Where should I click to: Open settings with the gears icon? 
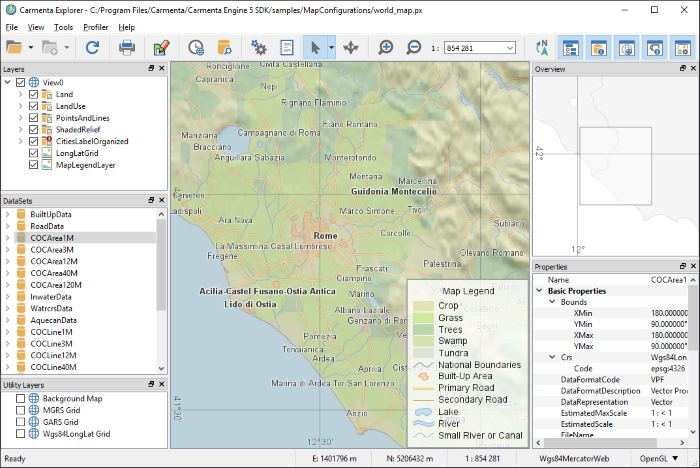coord(259,47)
